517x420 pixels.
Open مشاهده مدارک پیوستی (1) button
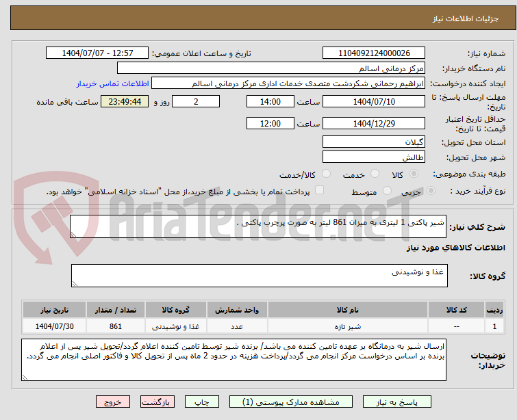click(x=291, y=402)
